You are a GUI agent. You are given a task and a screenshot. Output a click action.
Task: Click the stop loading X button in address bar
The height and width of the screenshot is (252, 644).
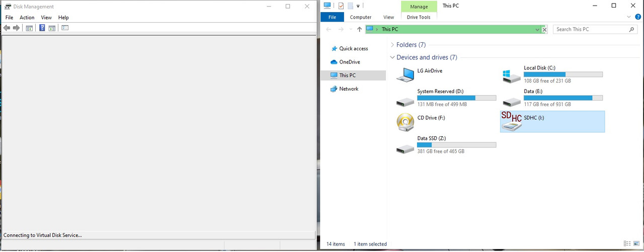(544, 30)
